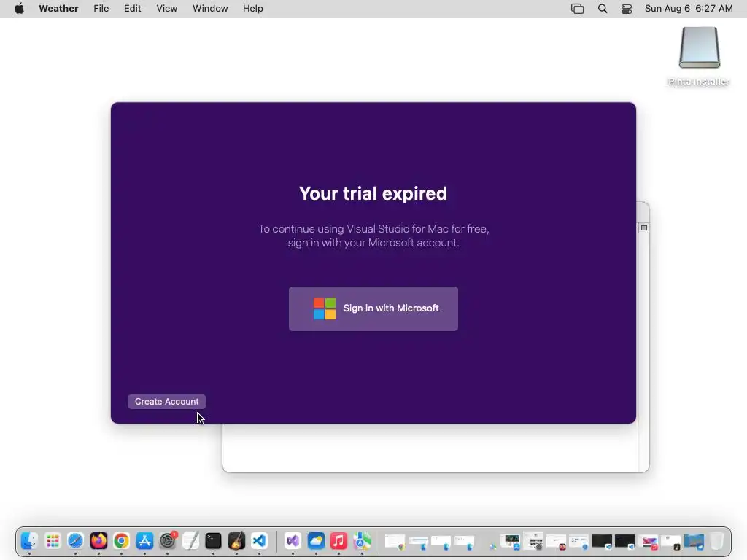Click the Create Account button
The height and width of the screenshot is (560, 747).
[167, 402]
